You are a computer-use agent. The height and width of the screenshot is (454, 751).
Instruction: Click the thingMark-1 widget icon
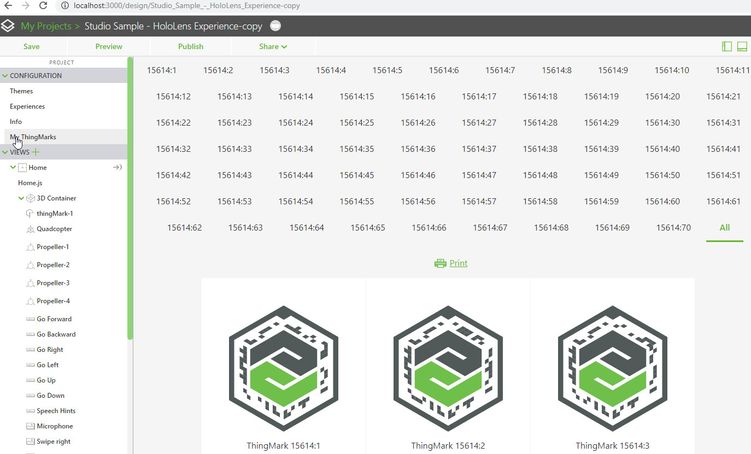[30, 214]
